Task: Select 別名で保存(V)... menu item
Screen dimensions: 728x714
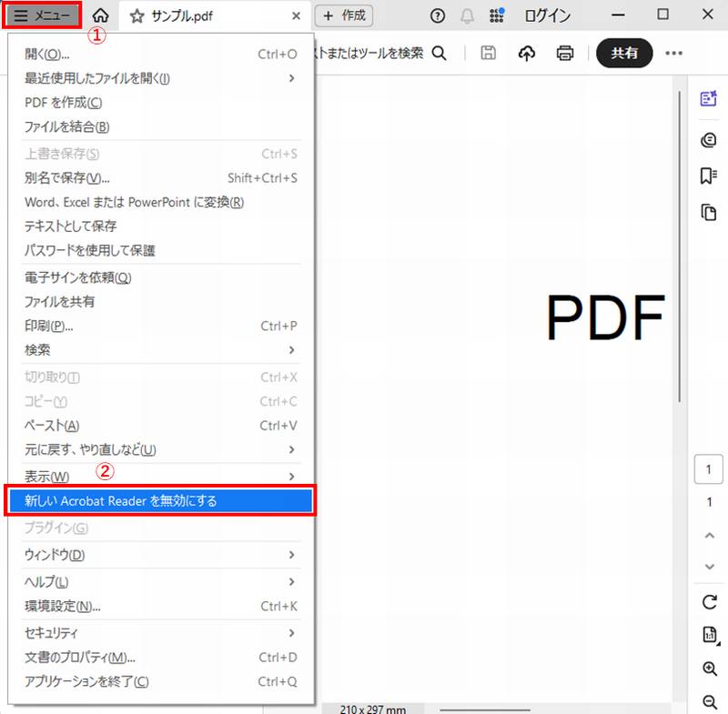Action: (x=161, y=177)
